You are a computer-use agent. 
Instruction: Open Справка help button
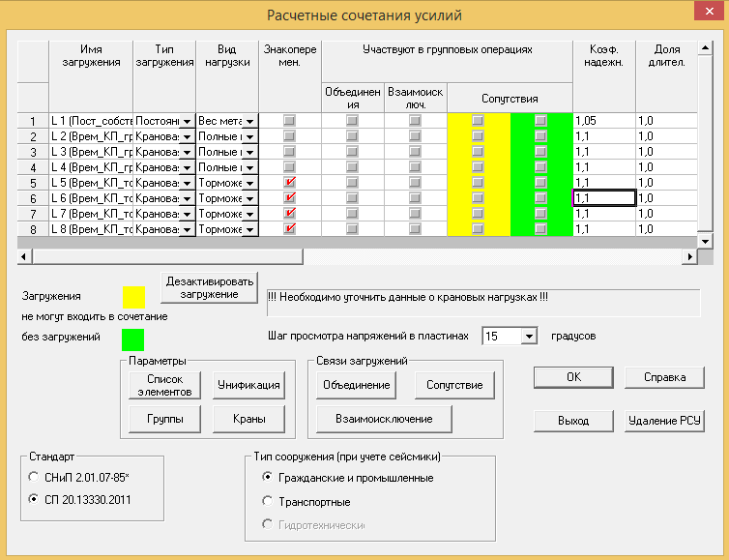pyautogui.click(x=664, y=377)
